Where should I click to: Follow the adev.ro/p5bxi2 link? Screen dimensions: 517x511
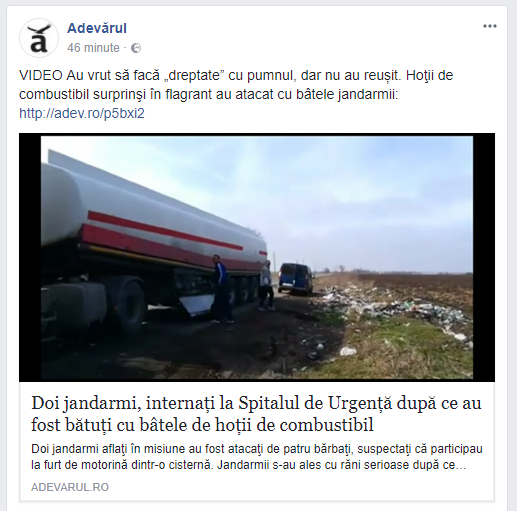(82, 114)
